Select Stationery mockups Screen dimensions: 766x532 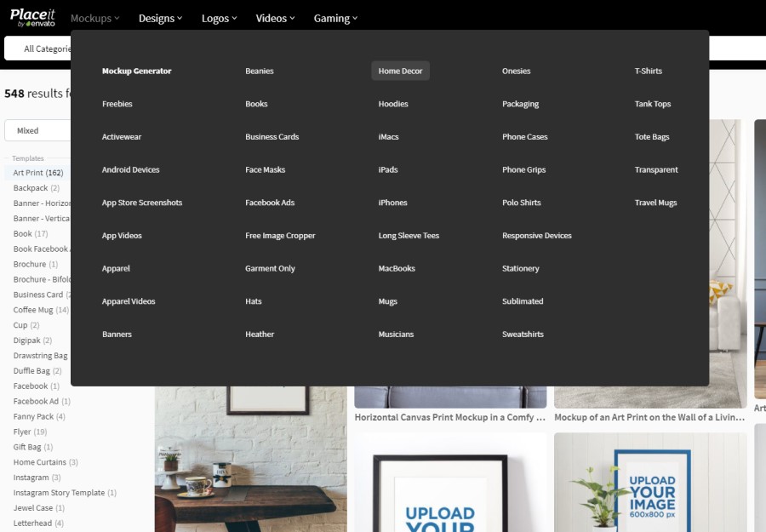(x=521, y=268)
